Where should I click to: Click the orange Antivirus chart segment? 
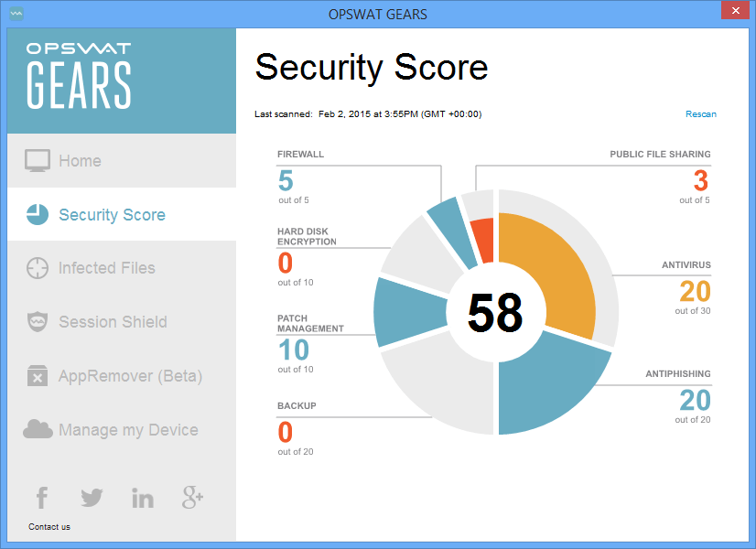555,270
